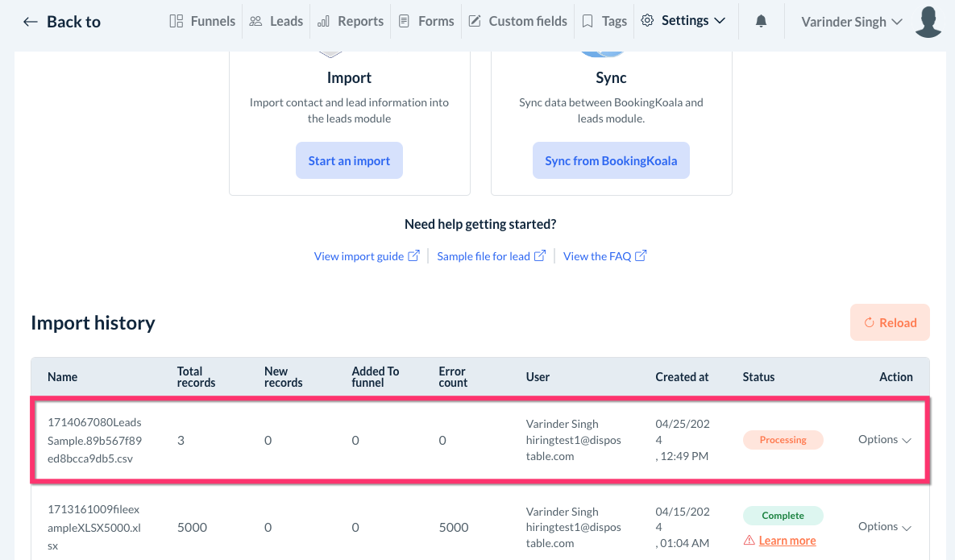Open Options dropdown for the Complete import
The image size is (955, 560).
884,527
